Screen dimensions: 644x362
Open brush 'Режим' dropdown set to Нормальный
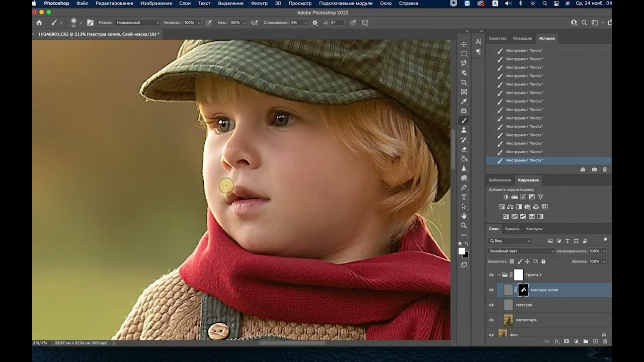[137, 23]
